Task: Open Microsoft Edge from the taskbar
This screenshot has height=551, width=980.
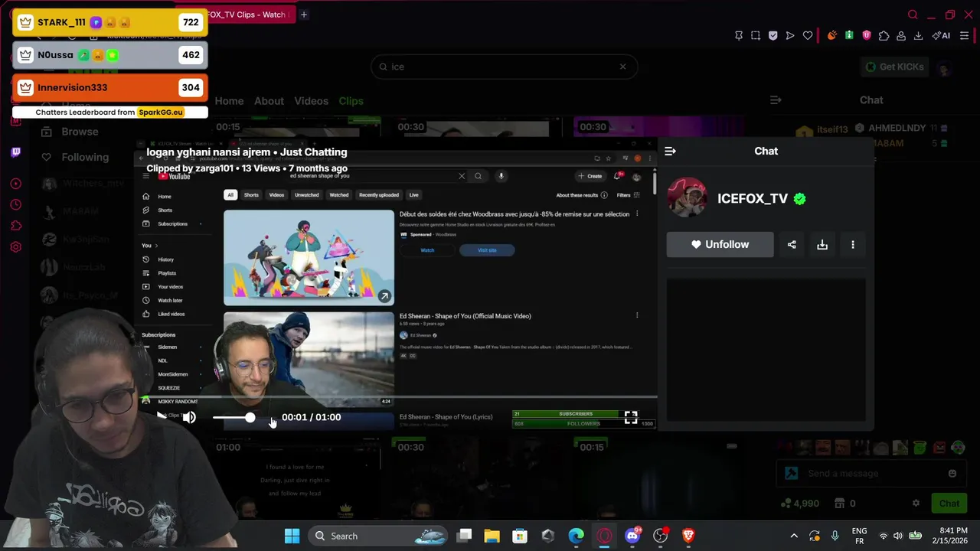Action: [576, 536]
